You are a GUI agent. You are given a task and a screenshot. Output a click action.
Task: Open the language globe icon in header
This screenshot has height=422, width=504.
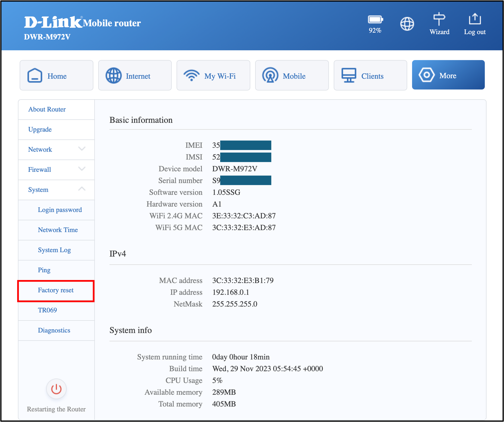tap(407, 24)
